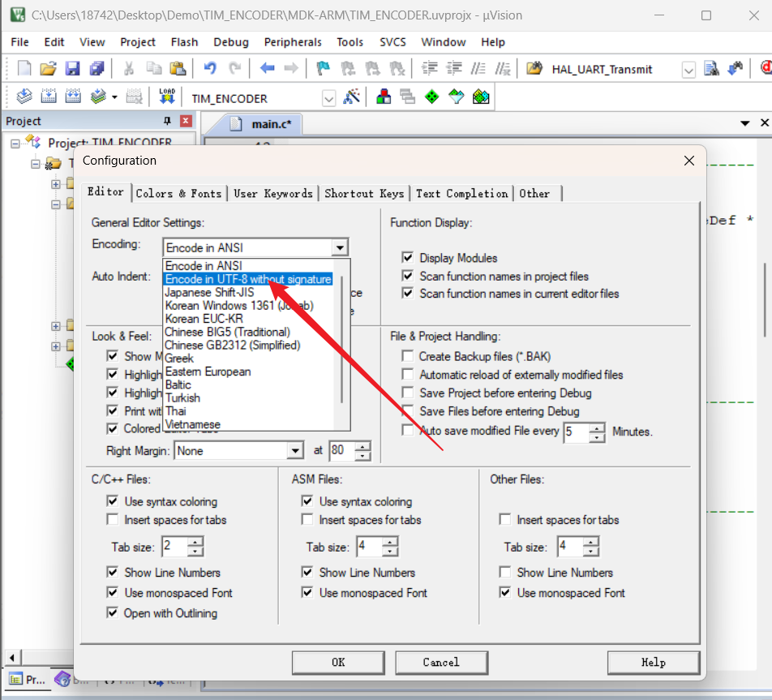Undo the last edit via toolbar icon

click(210, 68)
